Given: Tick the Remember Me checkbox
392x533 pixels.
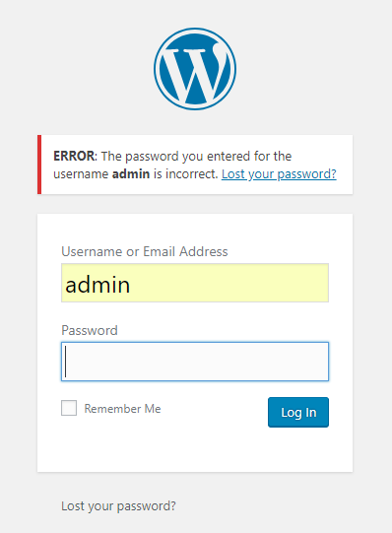Looking at the screenshot, I should 69,408.
